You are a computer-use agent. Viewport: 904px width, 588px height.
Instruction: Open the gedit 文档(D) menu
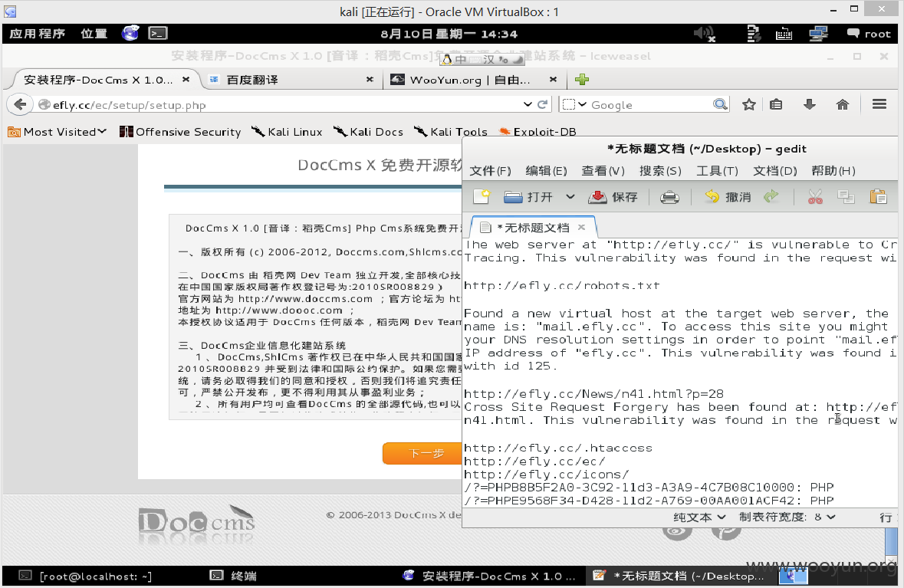click(775, 171)
